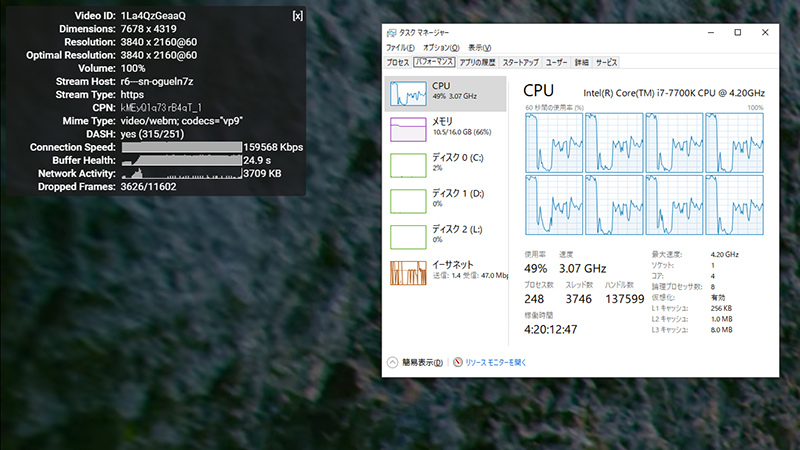The height and width of the screenshot is (450, 800).
Task: Click the uptime value 4:20:12:47
Action: coord(551,330)
